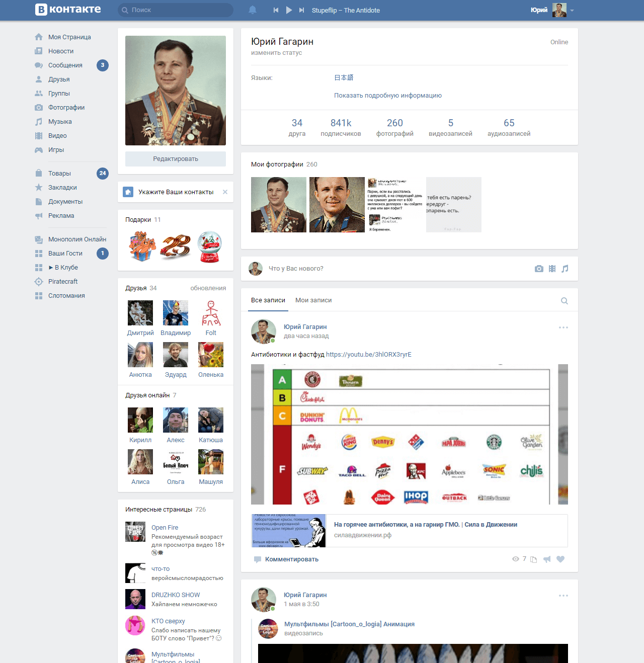This screenshot has width=644, height=663.
Task: Open the Сила в Движении article link
Action: pos(426,525)
